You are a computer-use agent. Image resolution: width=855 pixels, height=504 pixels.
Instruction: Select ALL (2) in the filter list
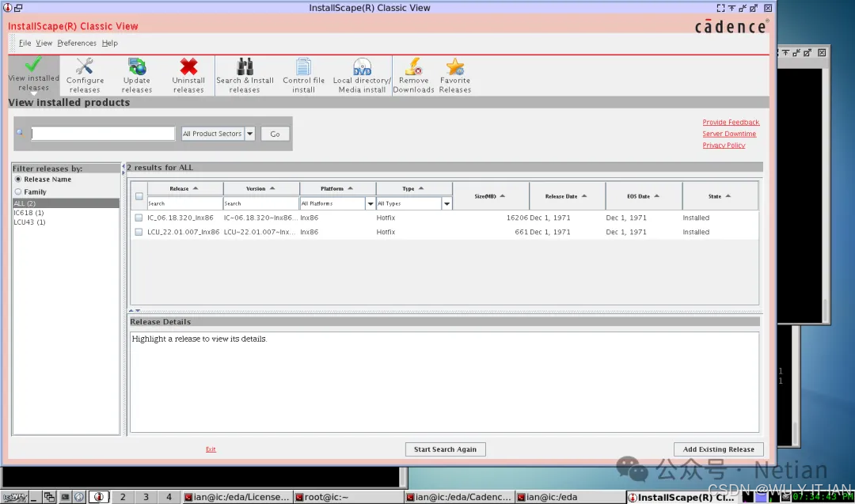click(x=66, y=203)
